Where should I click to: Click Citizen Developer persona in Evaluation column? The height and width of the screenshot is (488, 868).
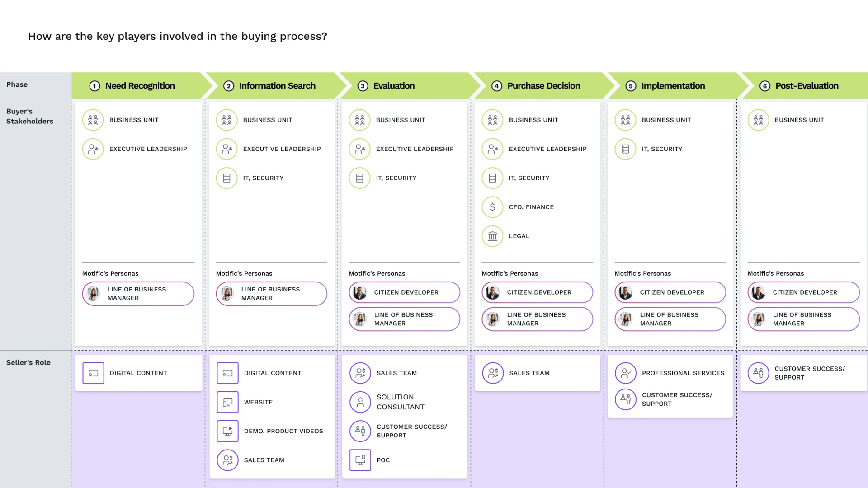(405, 292)
